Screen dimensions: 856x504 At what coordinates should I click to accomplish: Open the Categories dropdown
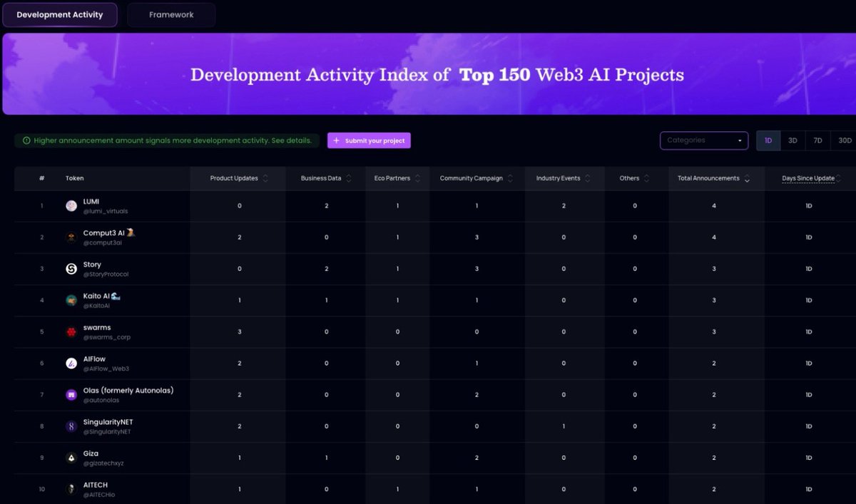[704, 140]
